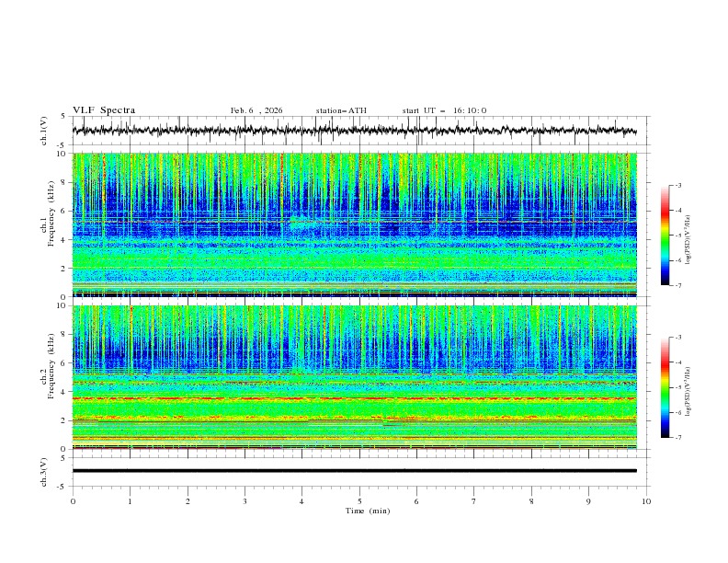This screenshot has width=728, height=563.
Task: Click the ch.1 "Frequency (kHz)" axis label
Action: (51, 212)
